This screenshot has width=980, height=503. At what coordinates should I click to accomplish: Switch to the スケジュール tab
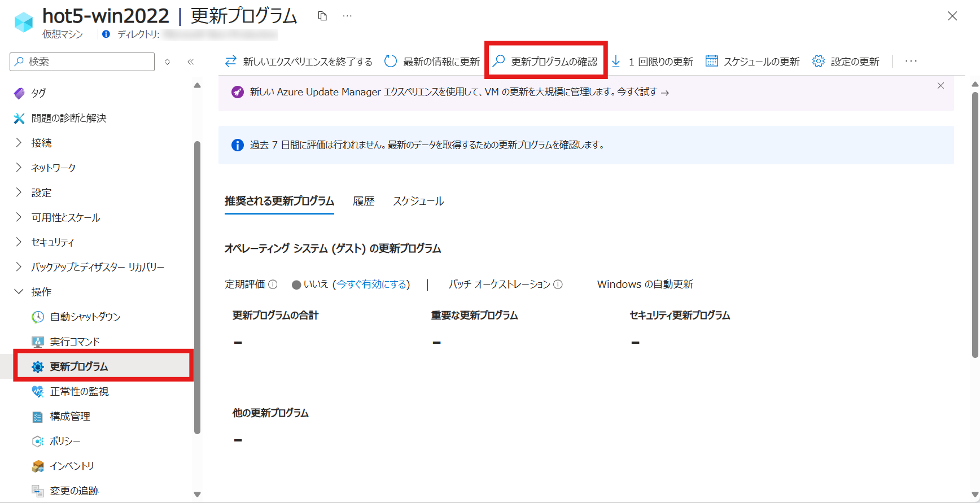pos(418,202)
